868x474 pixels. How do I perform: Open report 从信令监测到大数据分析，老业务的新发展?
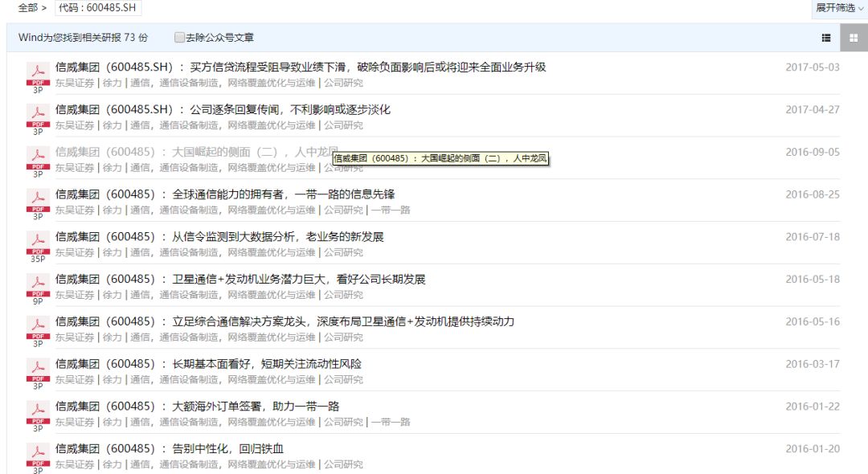[x=219, y=237]
